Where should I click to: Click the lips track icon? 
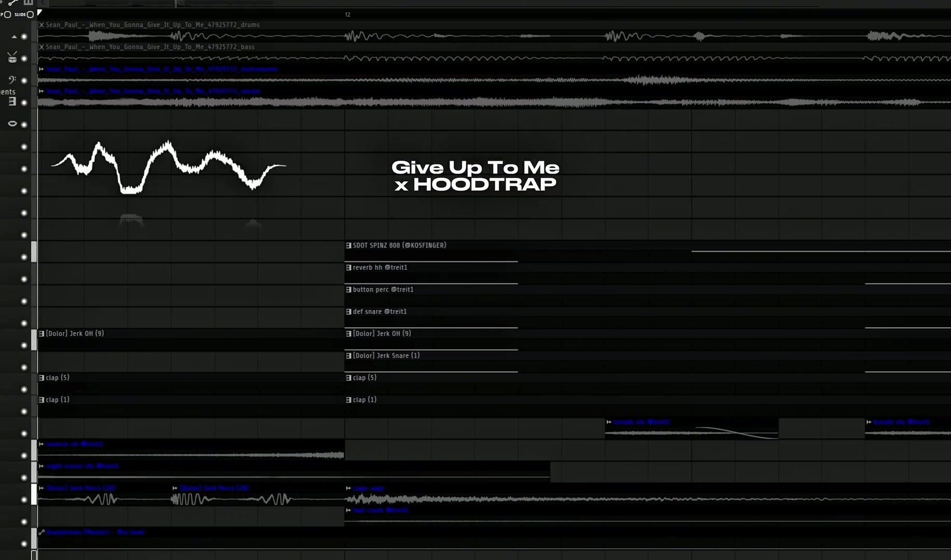tap(12, 123)
